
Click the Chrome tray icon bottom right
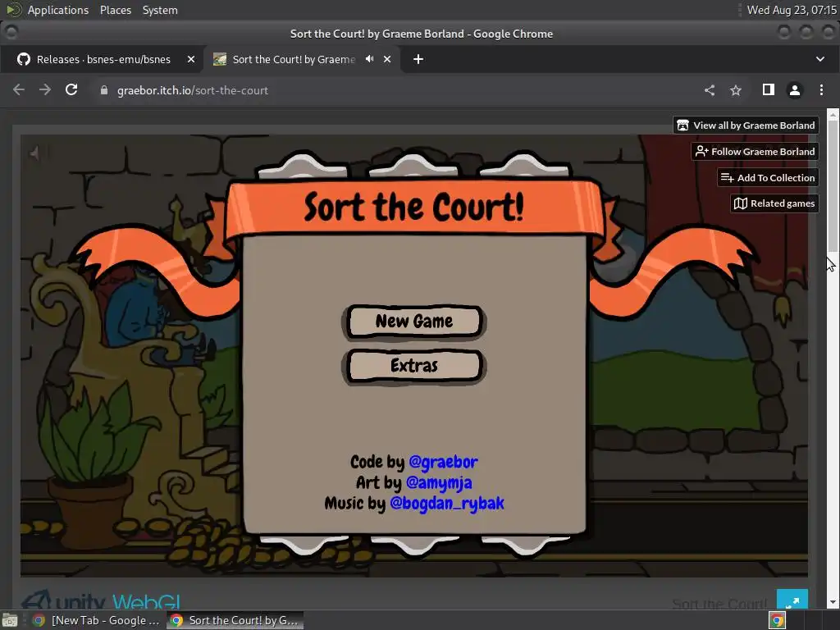pos(777,620)
